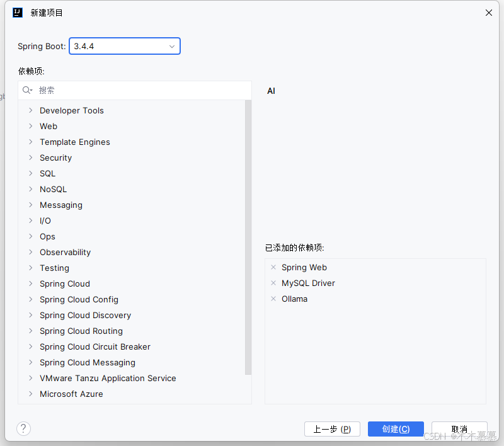Select VMware Tanzu Application Service item
The image size is (504, 446).
tap(108, 378)
